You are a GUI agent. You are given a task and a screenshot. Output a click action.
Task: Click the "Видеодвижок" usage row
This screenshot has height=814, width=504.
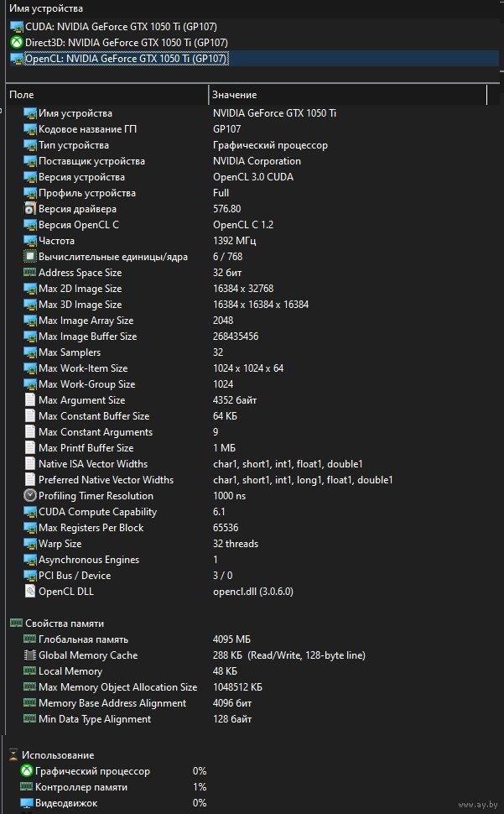coord(66,803)
